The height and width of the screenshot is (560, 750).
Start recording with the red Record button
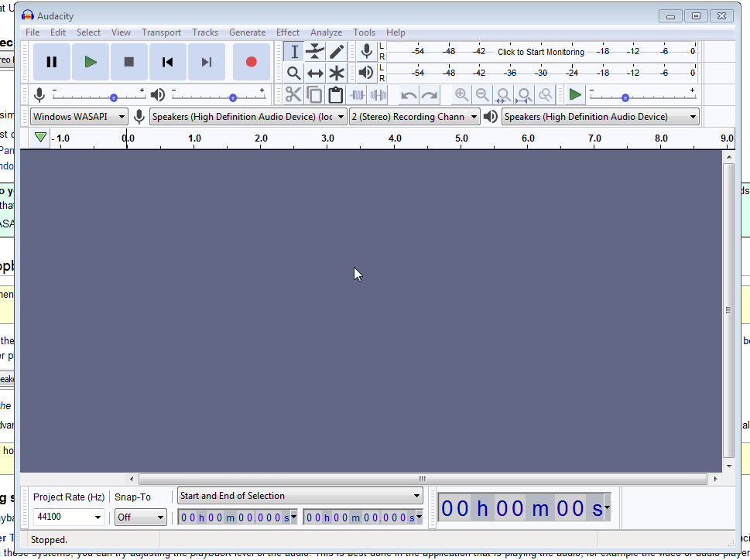252,62
